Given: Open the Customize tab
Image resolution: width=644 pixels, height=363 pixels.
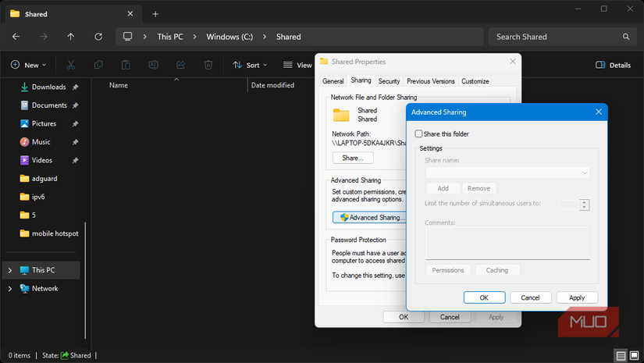Looking at the screenshot, I should tap(475, 81).
